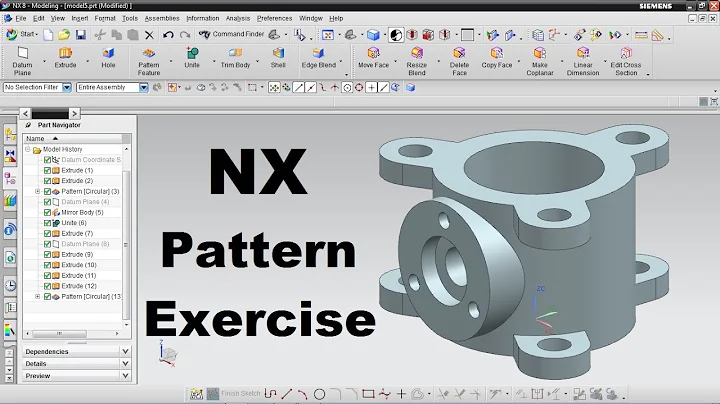720x404 pixels.
Task: Toggle the Mirror Body (5) checkbox
Action: click(47, 213)
